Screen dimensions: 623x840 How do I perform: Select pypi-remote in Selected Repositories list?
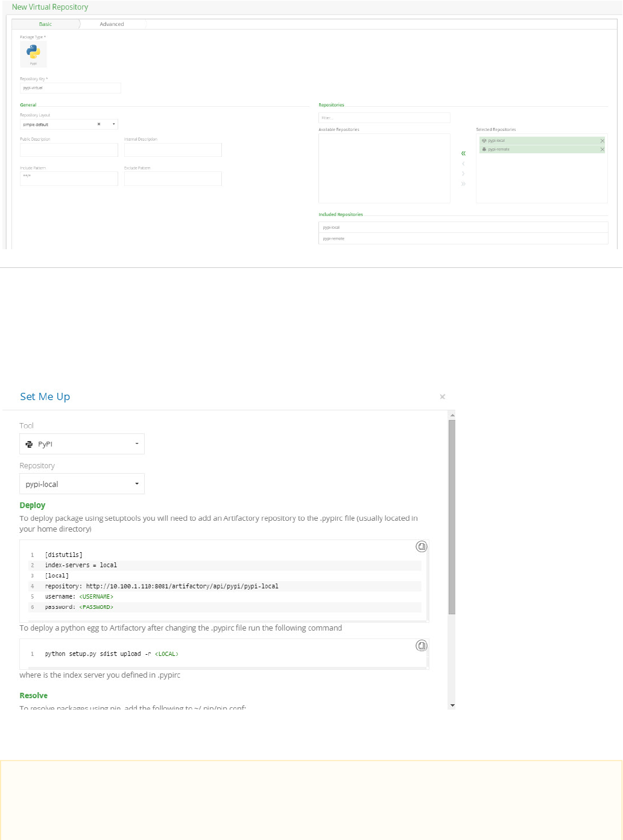pos(542,149)
